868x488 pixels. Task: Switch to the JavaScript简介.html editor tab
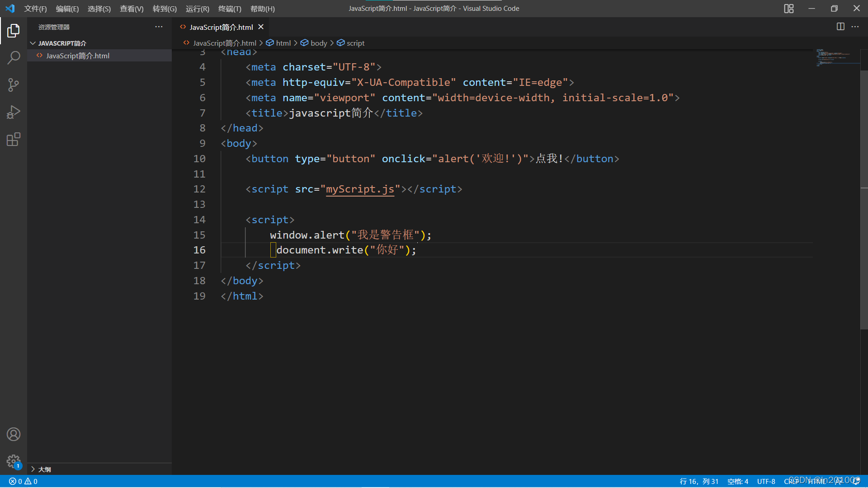coord(220,27)
